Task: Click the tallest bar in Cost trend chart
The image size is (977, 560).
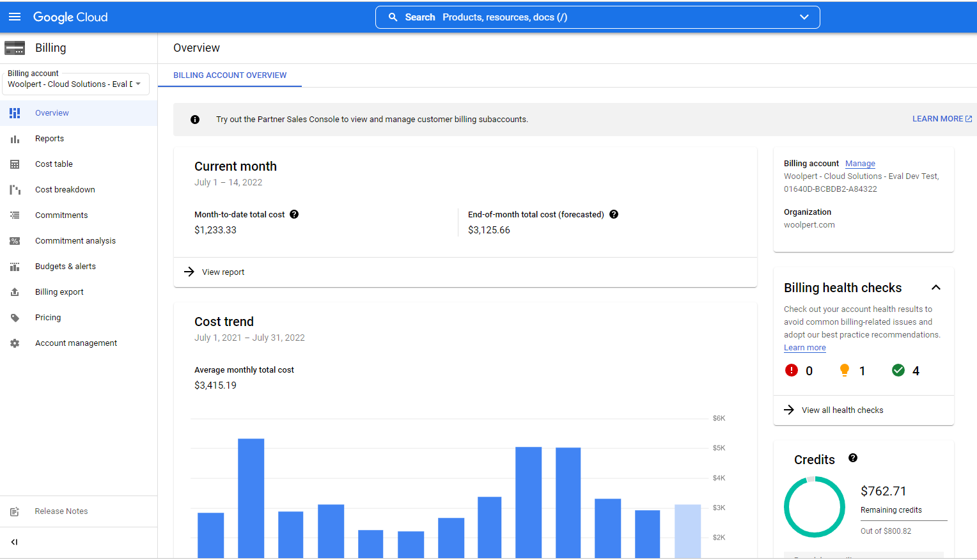Action: tap(251, 499)
